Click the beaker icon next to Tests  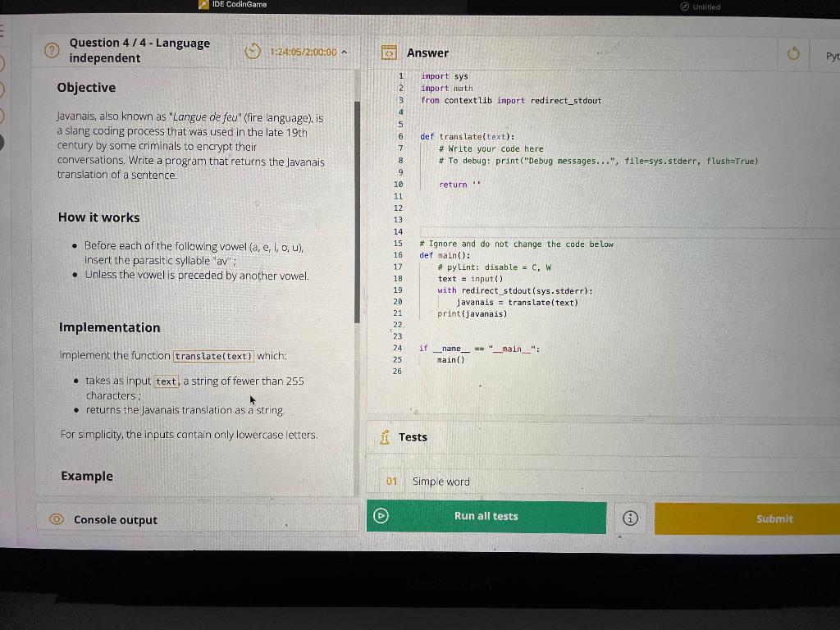[386, 436]
